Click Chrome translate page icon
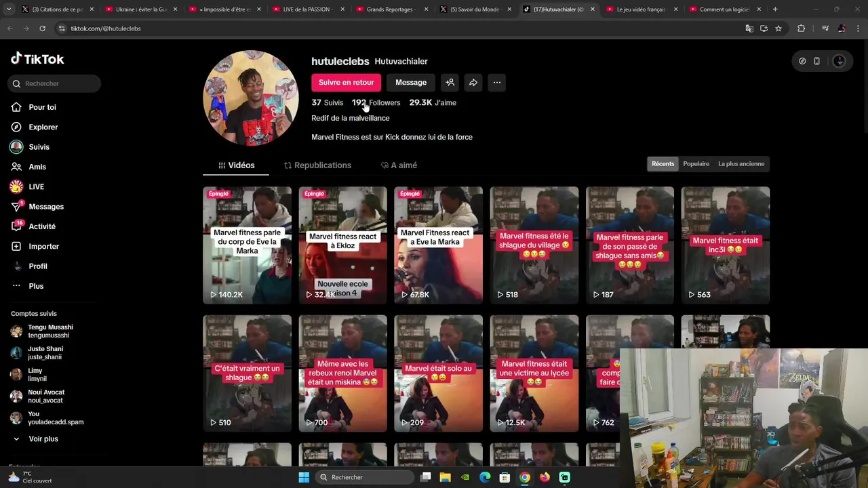Screen dimensions: 868x488 [749, 28]
